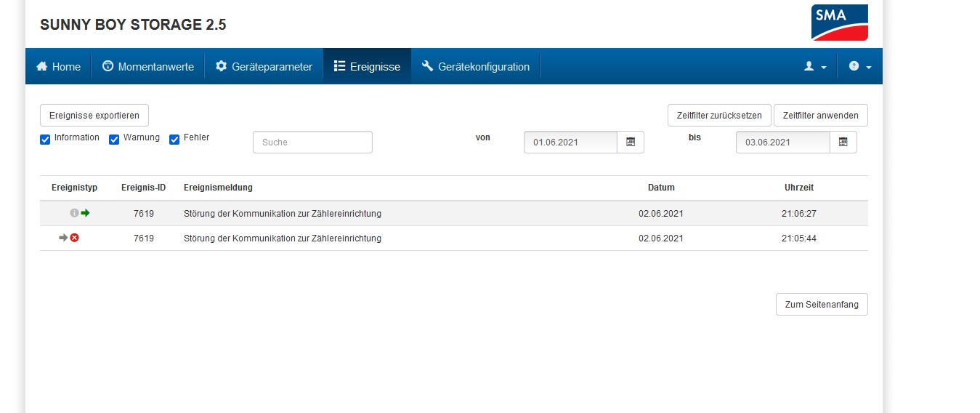Open calendar picker for 'bis' date
980x413 pixels.
pyautogui.click(x=843, y=142)
